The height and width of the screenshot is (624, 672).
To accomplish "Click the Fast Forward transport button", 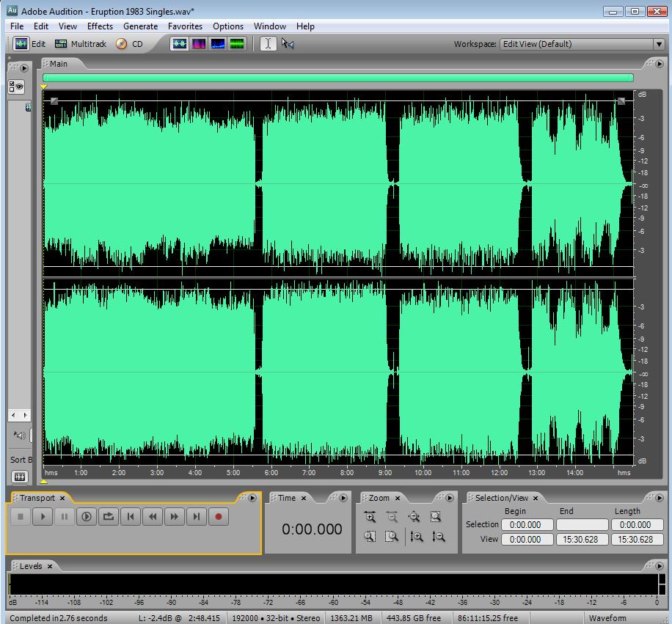I will [x=174, y=517].
